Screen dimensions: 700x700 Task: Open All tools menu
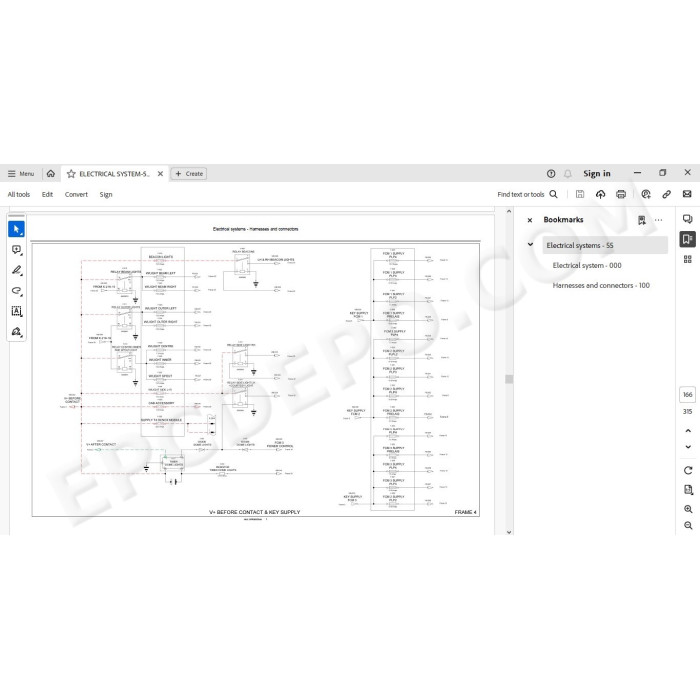pyautogui.click(x=19, y=194)
